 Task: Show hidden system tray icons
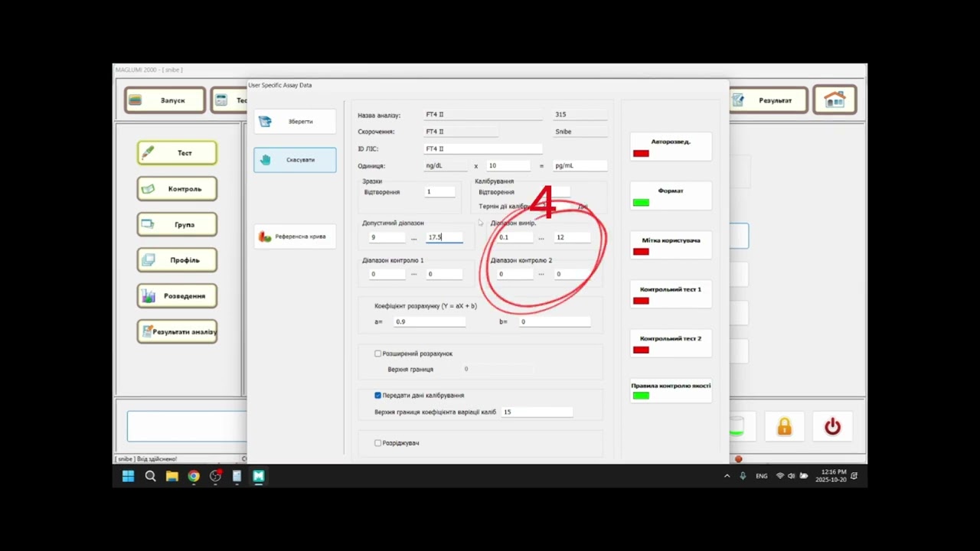pos(727,476)
